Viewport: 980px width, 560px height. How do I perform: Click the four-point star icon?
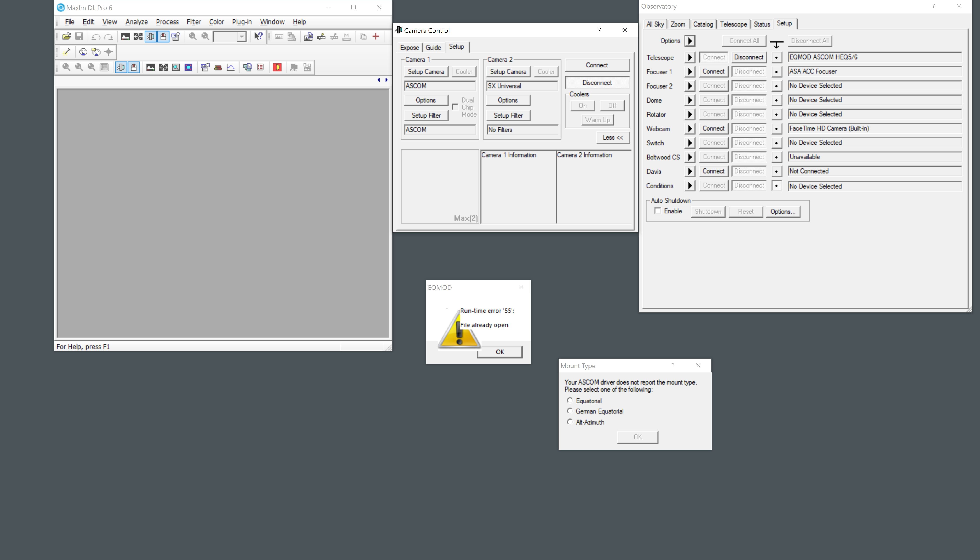coord(109,51)
